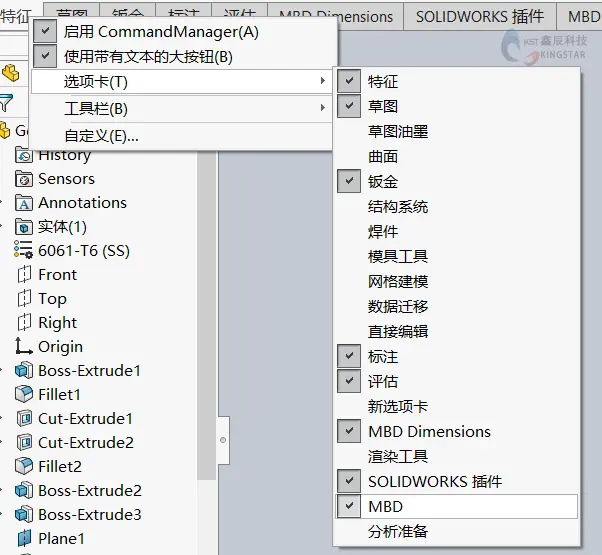Viewport: 602px width, 555px height.
Task: Expand the 工具栏(B) submenu arrow
Action: coord(322,107)
